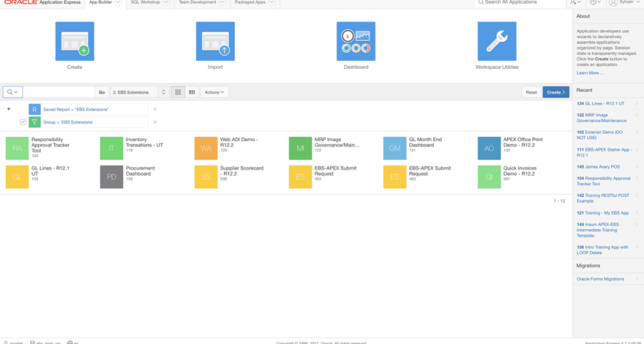Open the Procurement Dashboard application name
Image resolution: width=644 pixels, height=344 pixels.
coord(141,171)
